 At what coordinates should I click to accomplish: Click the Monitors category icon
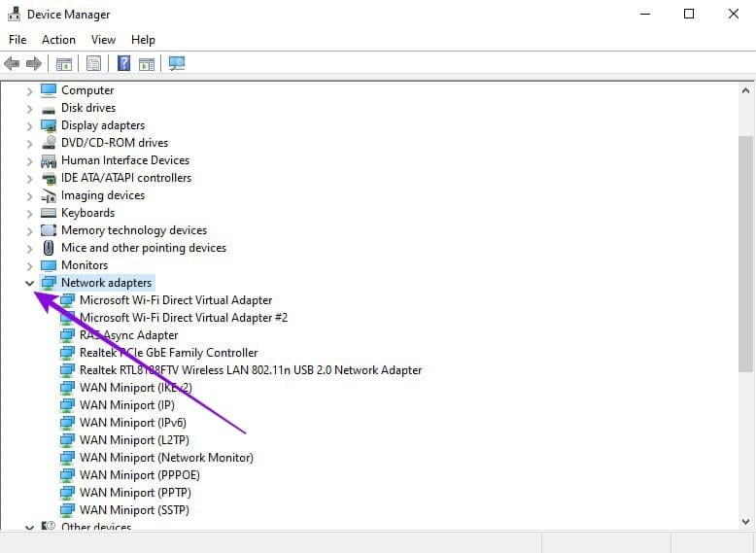(x=49, y=265)
